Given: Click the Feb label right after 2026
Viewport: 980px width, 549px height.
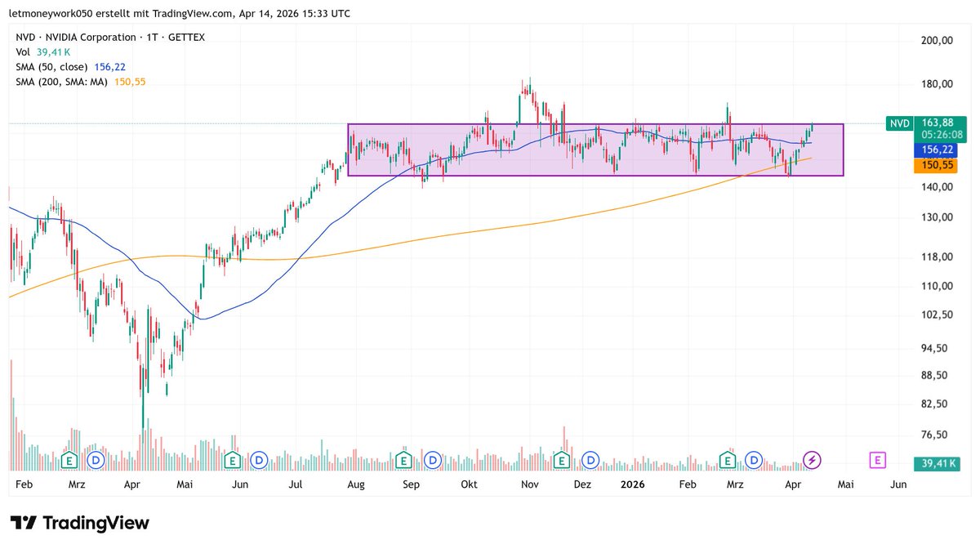Looking at the screenshot, I should coord(688,484).
